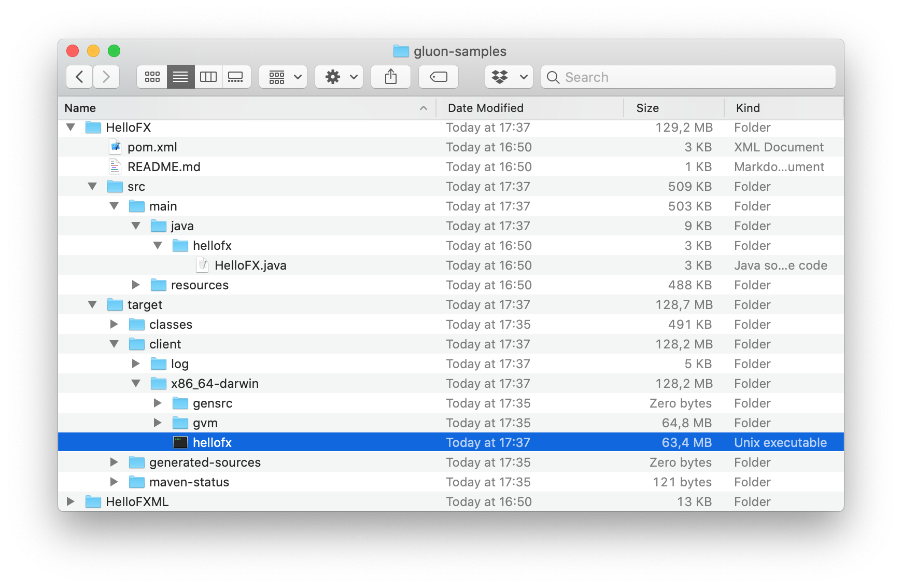Viewport: 902px width, 588px height.
Task: Select the maven-status folder name
Action: [x=189, y=482]
